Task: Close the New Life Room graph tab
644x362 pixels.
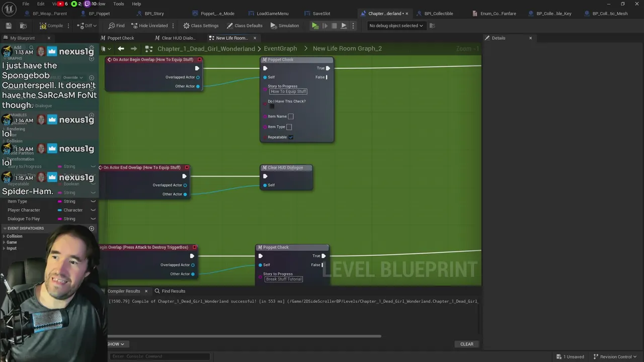Action: (x=255, y=38)
